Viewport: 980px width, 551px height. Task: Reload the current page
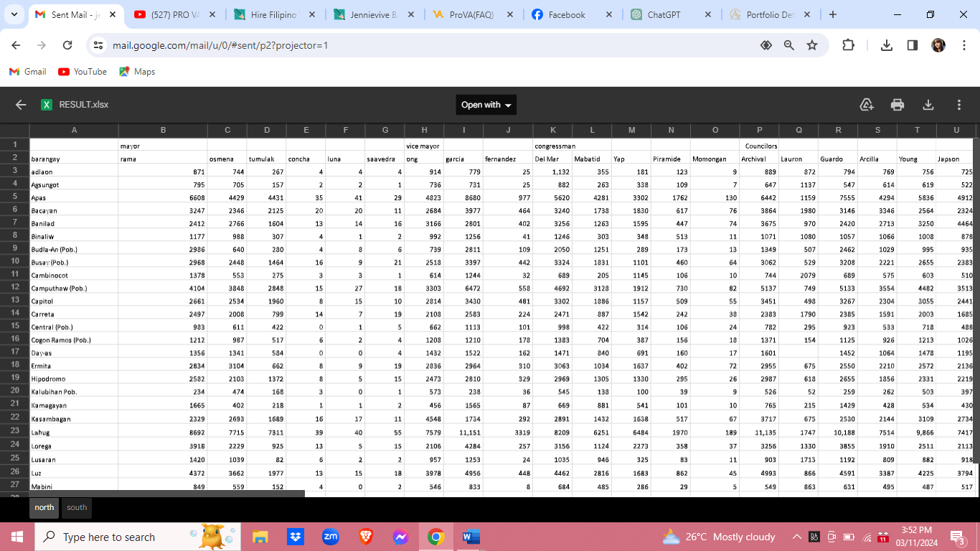coord(67,45)
